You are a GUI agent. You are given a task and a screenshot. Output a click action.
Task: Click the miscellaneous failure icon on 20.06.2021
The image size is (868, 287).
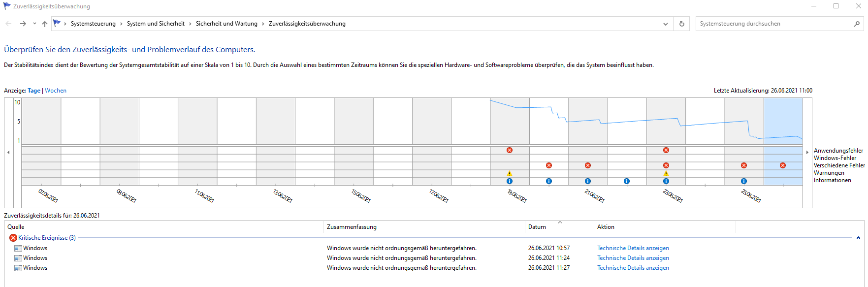(549, 165)
